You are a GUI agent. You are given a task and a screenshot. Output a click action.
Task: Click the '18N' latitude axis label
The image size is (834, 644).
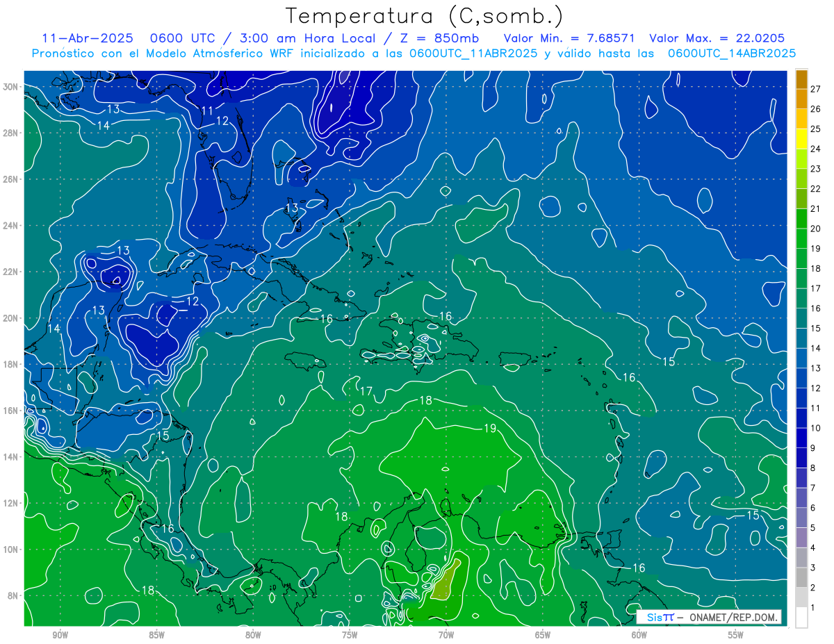click(12, 364)
